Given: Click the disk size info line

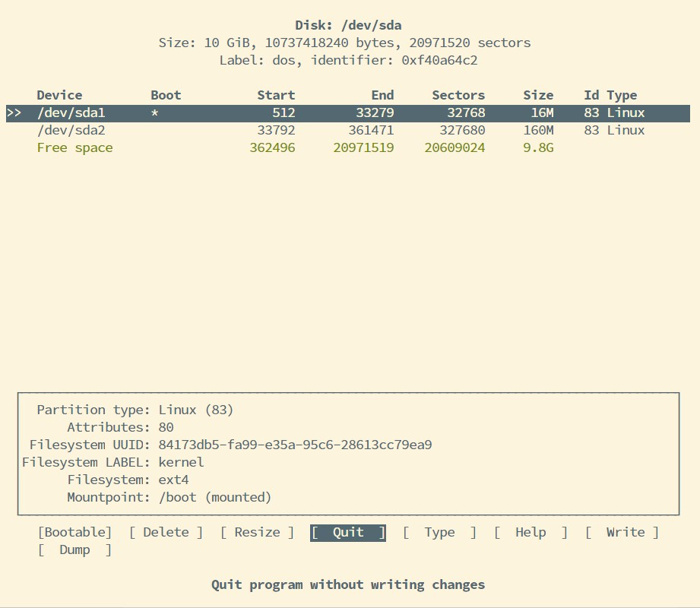Looking at the screenshot, I should (344, 43).
